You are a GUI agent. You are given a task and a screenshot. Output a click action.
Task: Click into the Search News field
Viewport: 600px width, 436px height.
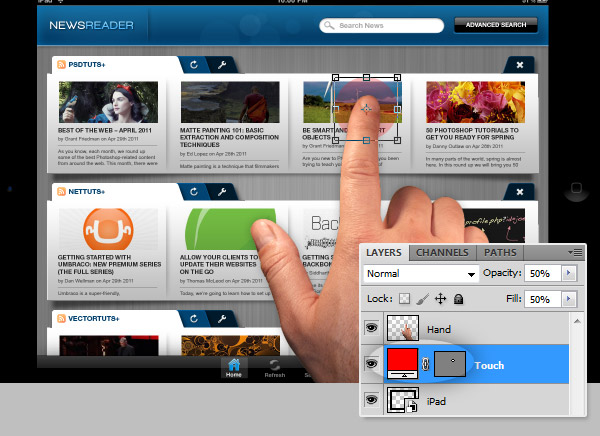point(382,26)
